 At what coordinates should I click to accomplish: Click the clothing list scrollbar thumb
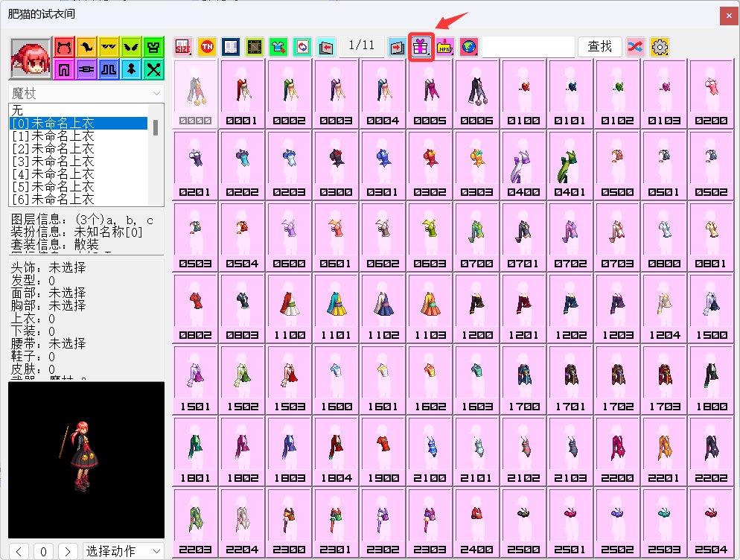point(156,127)
